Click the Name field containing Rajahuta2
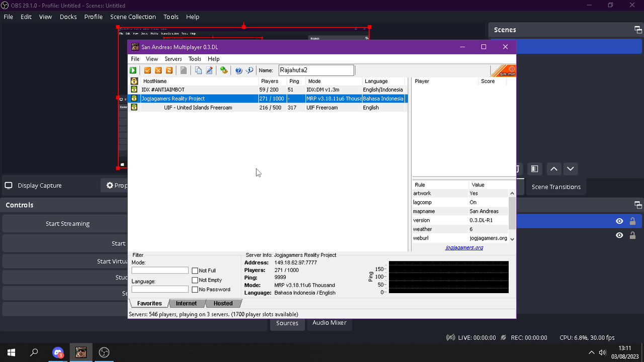 pyautogui.click(x=316, y=70)
